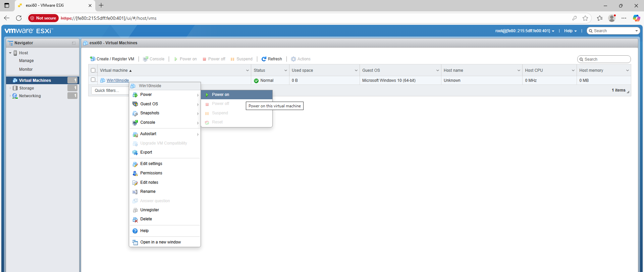The height and width of the screenshot is (272, 644).
Task: Click the Host server icon in Navigator
Action: click(x=15, y=53)
